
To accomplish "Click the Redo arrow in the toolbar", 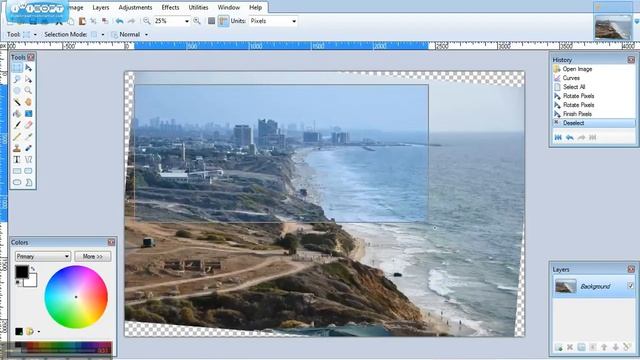I will coord(131,21).
